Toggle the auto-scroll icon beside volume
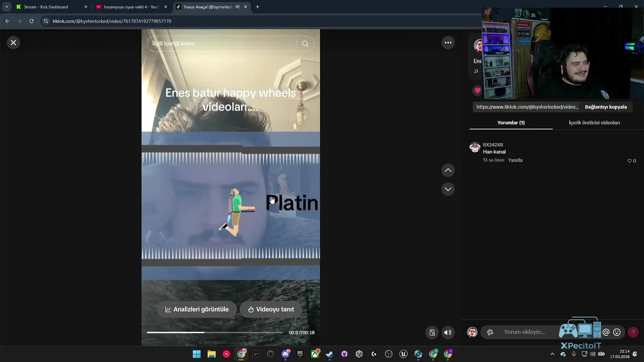This screenshot has height=362, width=644. click(432, 332)
